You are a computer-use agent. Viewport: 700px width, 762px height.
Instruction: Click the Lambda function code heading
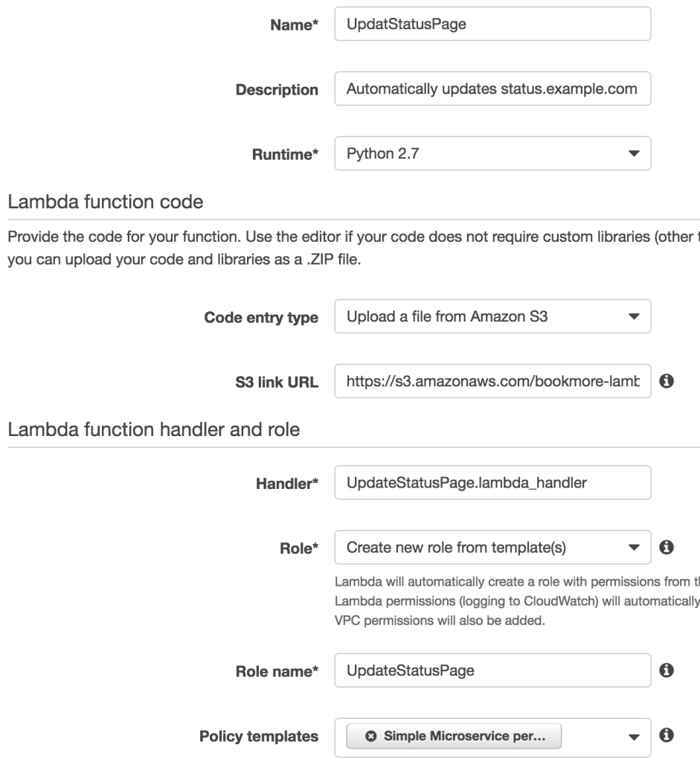point(106,202)
